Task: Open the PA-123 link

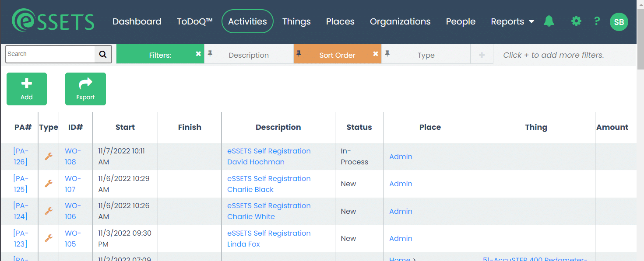Action: [x=21, y=239]
